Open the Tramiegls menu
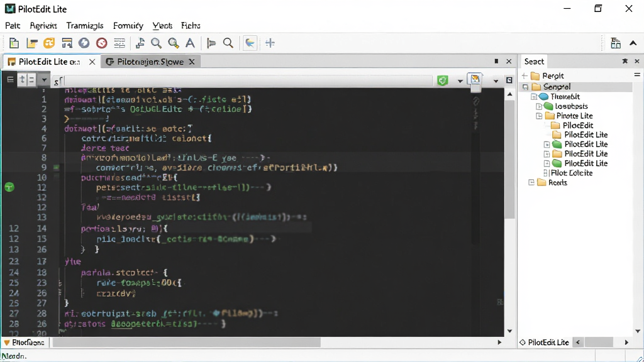The width and height of the screenshot is (644, 362). (85, 25)
